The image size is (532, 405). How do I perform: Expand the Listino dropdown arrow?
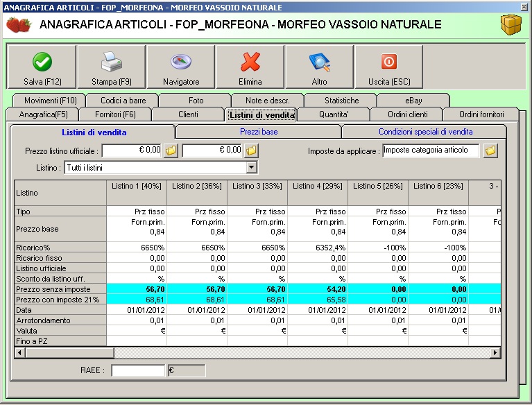(252, 168)
